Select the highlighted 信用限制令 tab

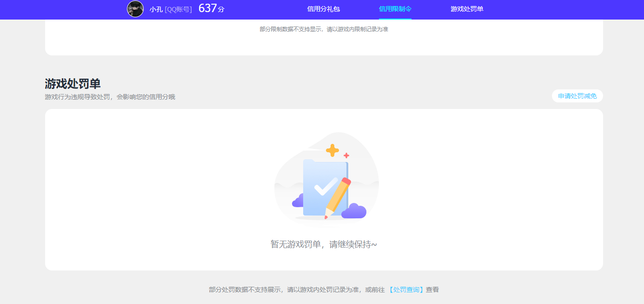(x=394, y=9)
